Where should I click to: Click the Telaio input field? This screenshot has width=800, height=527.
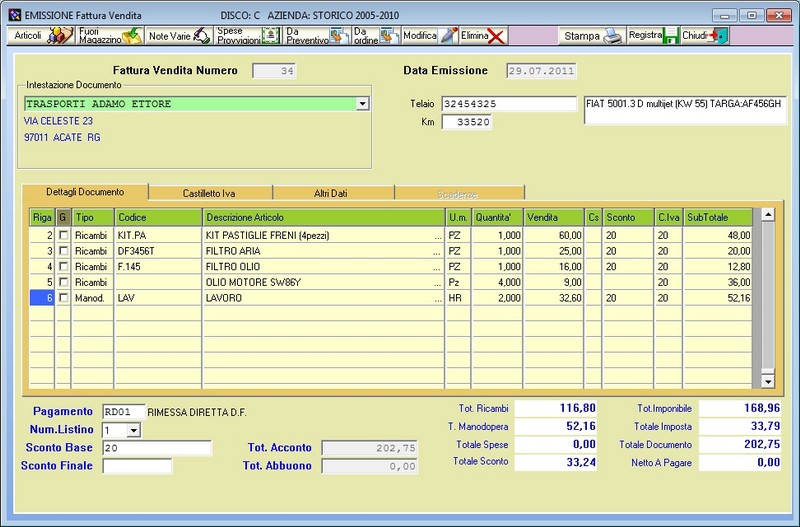tap(509, 104)
